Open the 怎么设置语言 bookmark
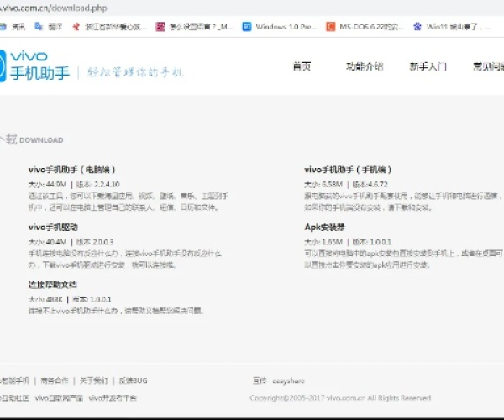The width and height of the screenshot is (504, 420). 194,27
